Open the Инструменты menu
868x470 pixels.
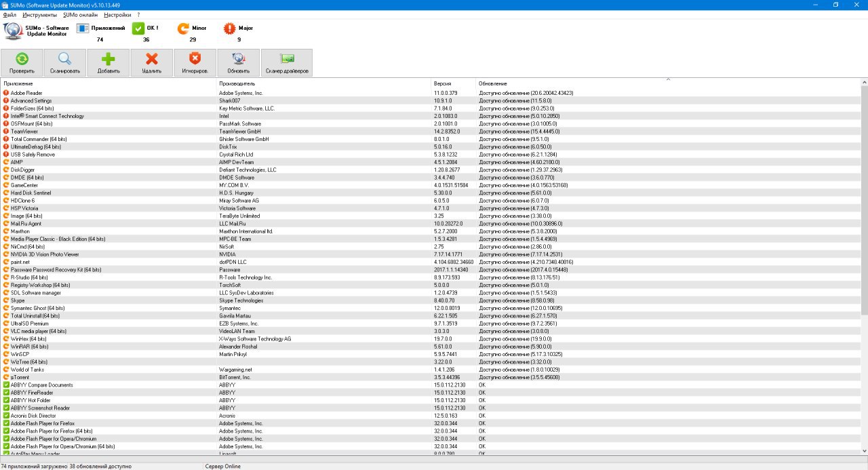[x=40, y=14]
